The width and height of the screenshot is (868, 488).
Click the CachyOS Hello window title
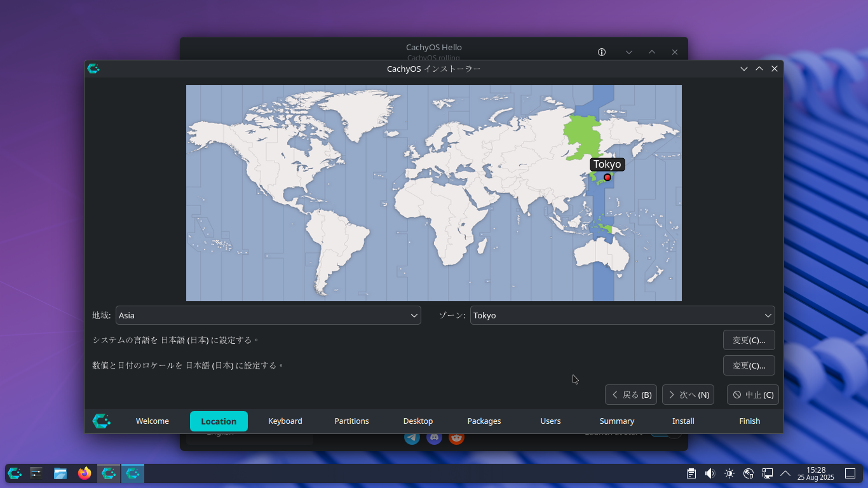(x=434, y=47)
